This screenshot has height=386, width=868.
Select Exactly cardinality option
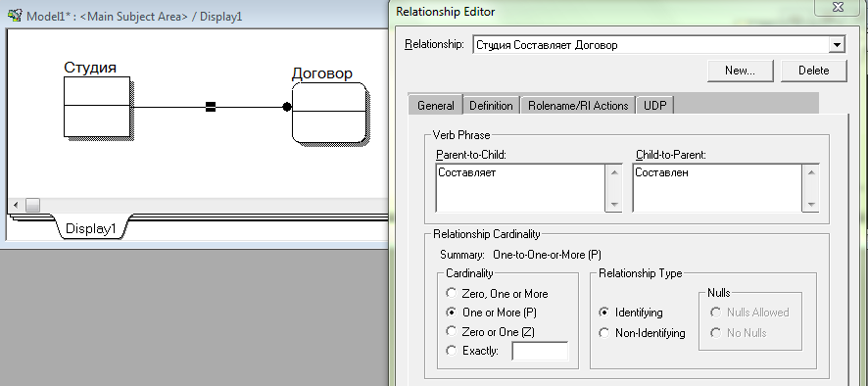[452, 350]
